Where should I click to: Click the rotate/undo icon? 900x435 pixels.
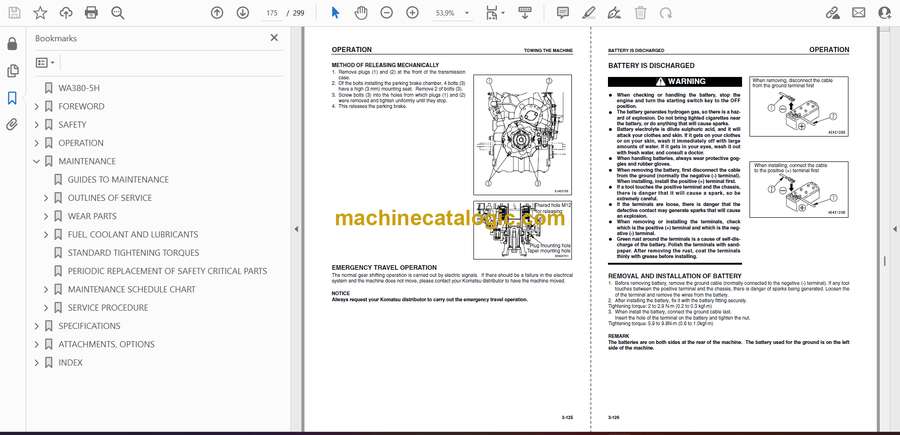coord(666,13)
